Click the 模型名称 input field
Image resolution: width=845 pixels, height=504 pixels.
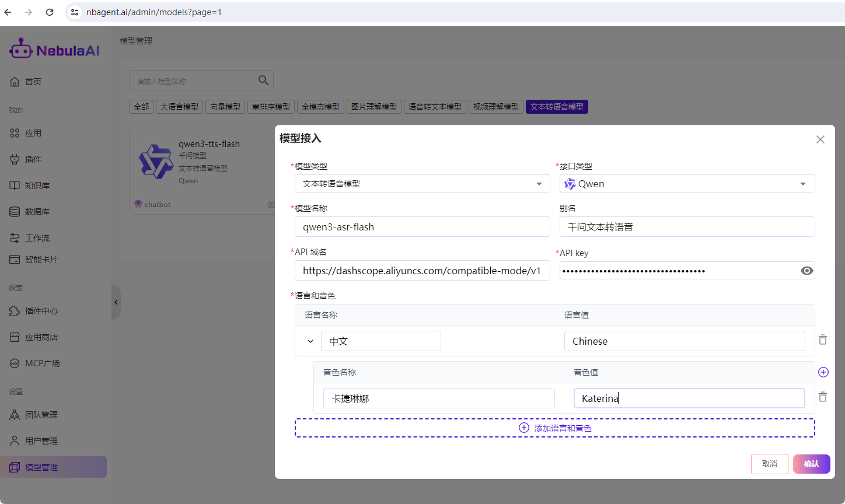(x=422, y=227)
